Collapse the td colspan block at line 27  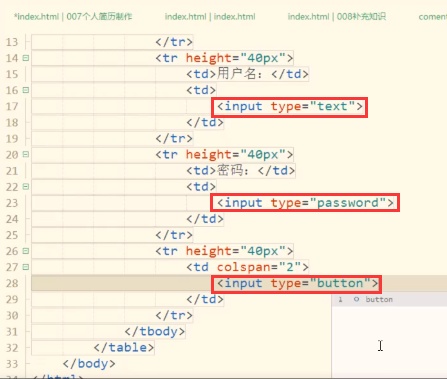(x=26, y=267)
